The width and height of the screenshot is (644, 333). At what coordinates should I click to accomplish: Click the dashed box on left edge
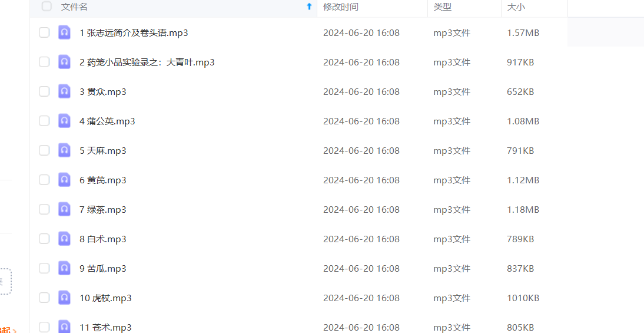click(x=5, y=281)
